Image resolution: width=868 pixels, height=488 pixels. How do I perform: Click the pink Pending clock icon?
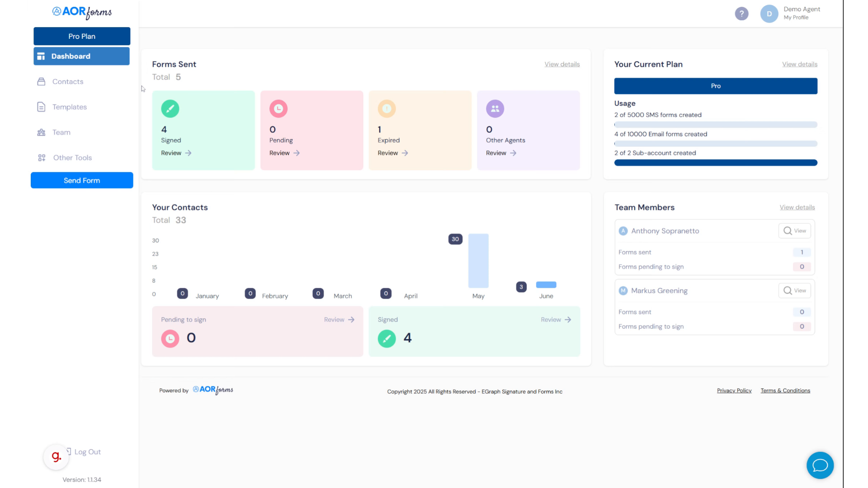(278, 108)
